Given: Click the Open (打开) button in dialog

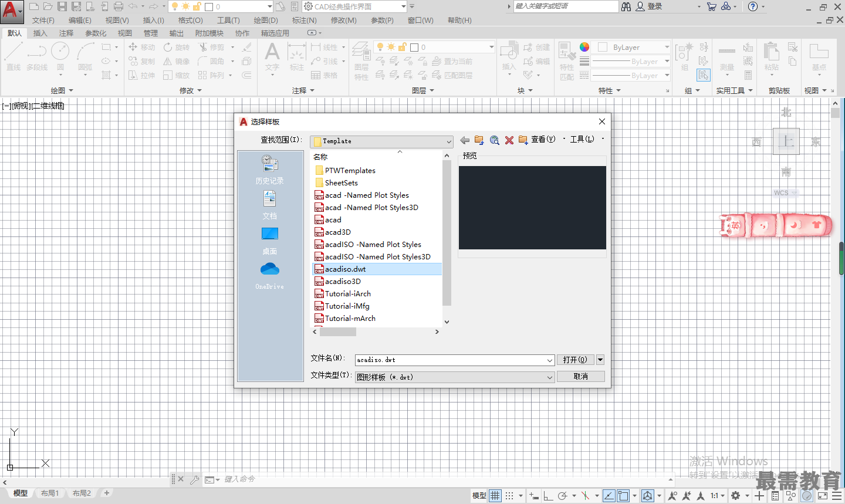Looking at the screenshot, I should tap(575, 360).
